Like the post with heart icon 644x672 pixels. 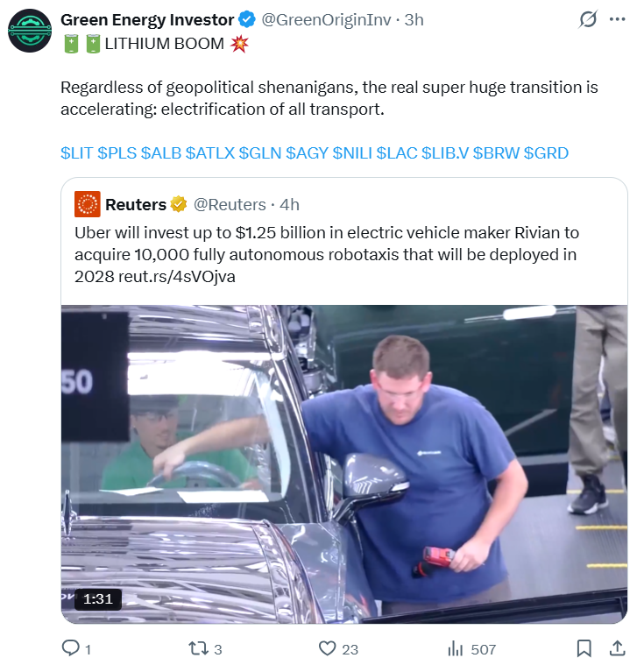(327, 648)
